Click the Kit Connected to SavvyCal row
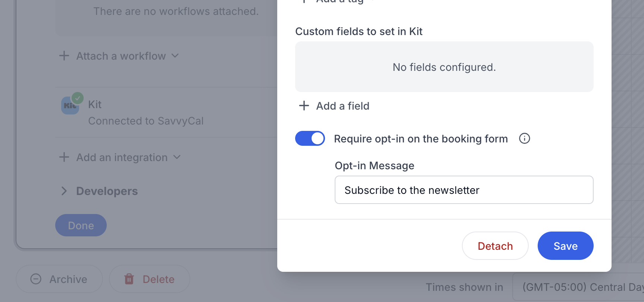This screenshot has width=644, height=302. coord(146,113)
